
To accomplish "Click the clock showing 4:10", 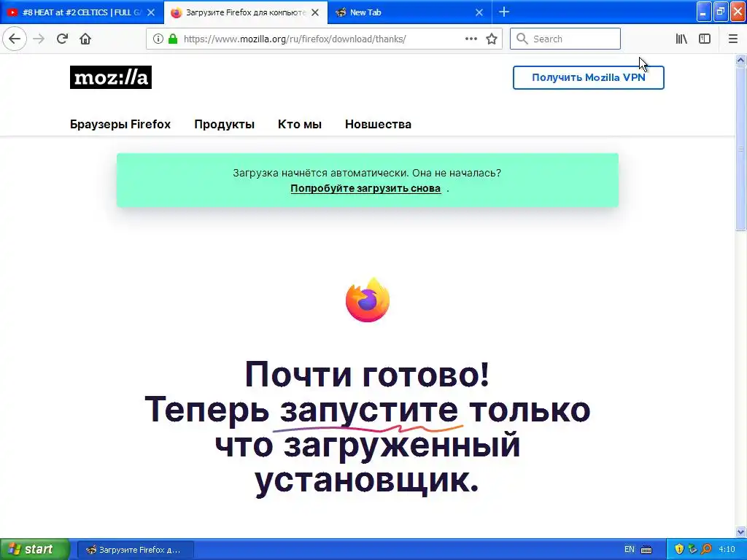I will pos(727,549).
